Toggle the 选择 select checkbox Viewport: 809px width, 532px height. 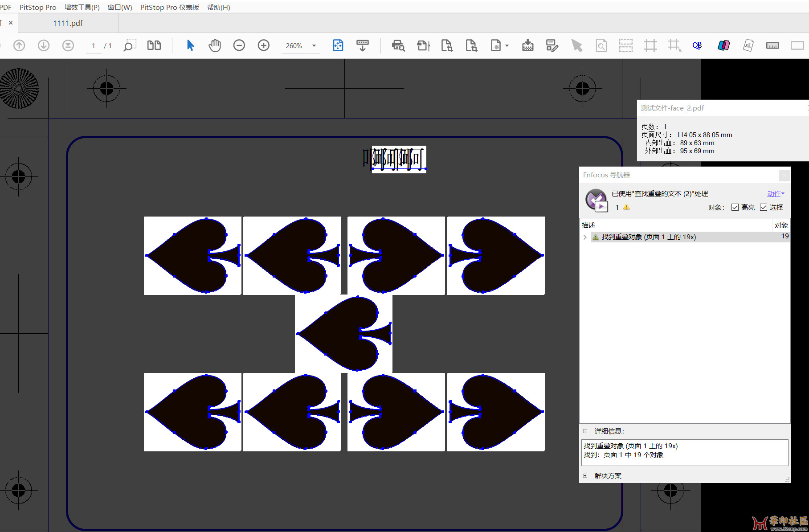click(x=764, y=207)
